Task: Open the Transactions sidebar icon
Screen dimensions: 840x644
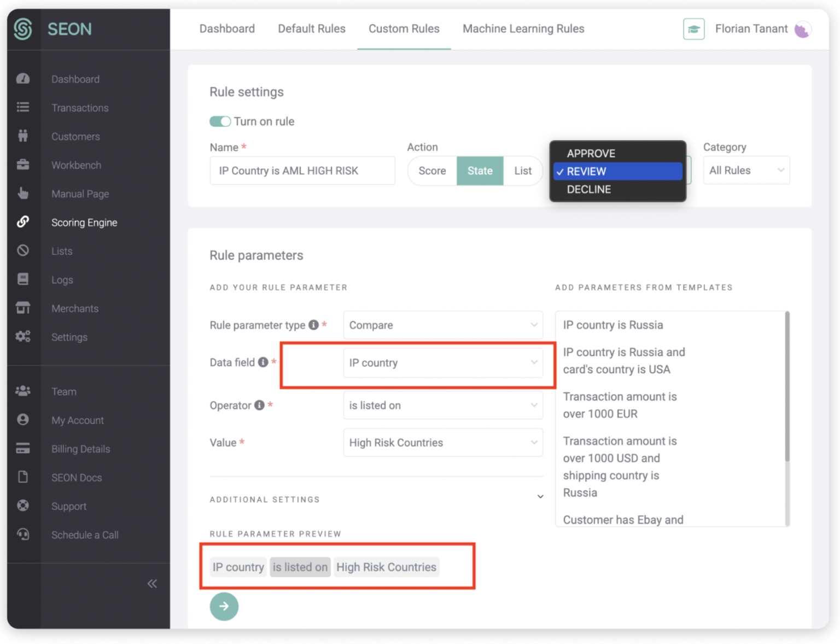Action: click(23, 107)
